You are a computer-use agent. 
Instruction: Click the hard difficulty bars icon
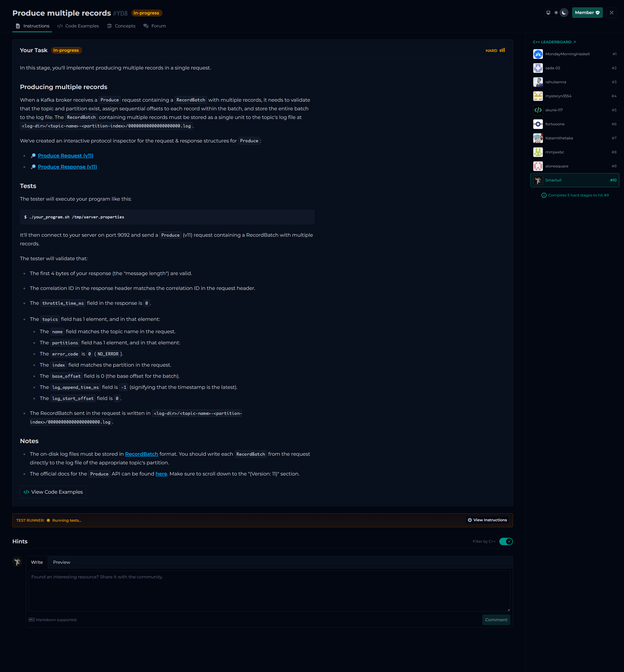[x=502, y=50]
